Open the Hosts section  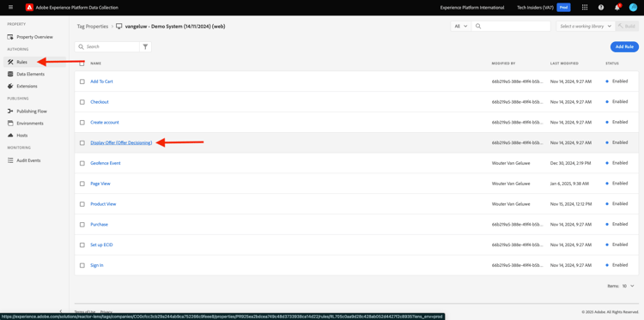[x=22, y=135]
